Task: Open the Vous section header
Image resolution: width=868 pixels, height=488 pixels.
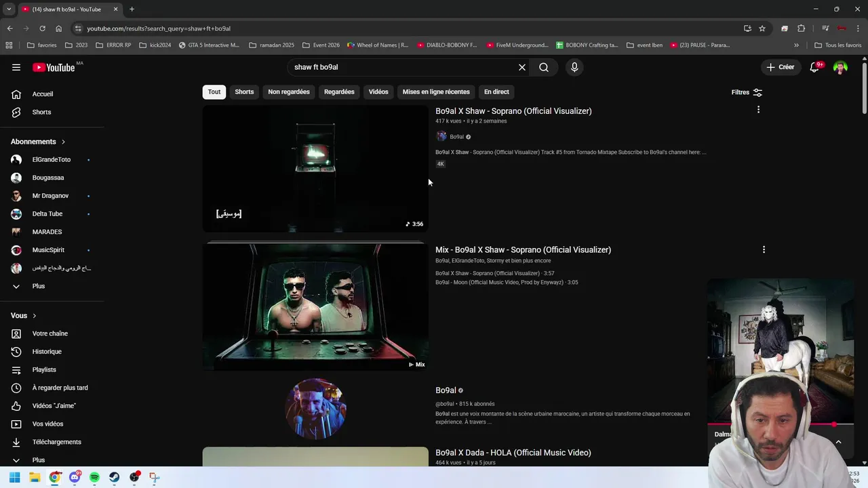Action: point(24,315)
